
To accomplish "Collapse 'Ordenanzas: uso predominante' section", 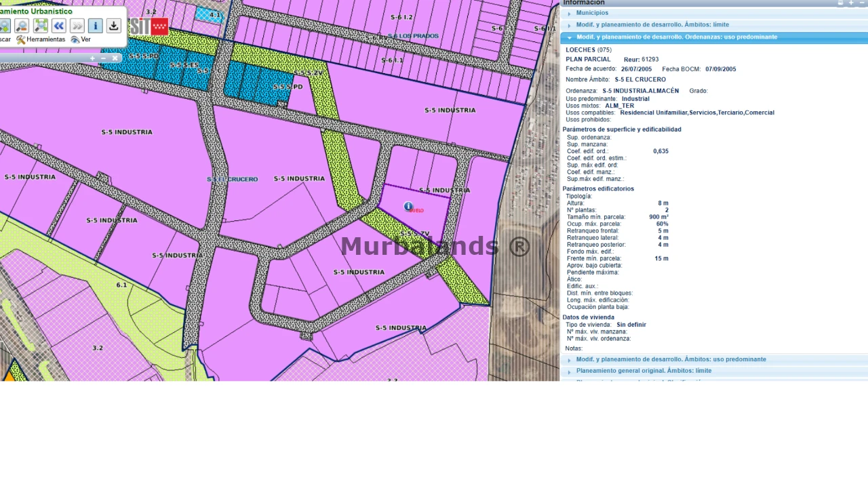I will point(714,37).
